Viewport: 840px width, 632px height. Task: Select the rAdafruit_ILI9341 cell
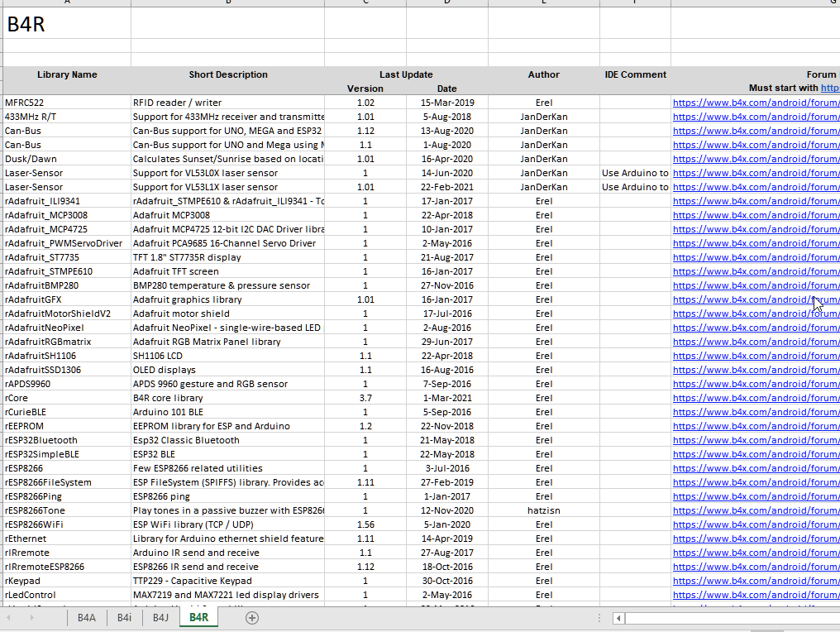click(x=67, y=201)
